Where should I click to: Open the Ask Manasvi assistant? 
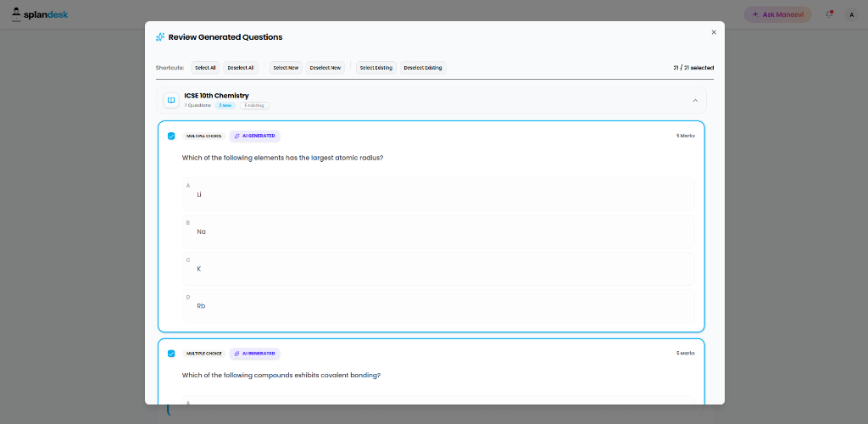click(778, 14)
